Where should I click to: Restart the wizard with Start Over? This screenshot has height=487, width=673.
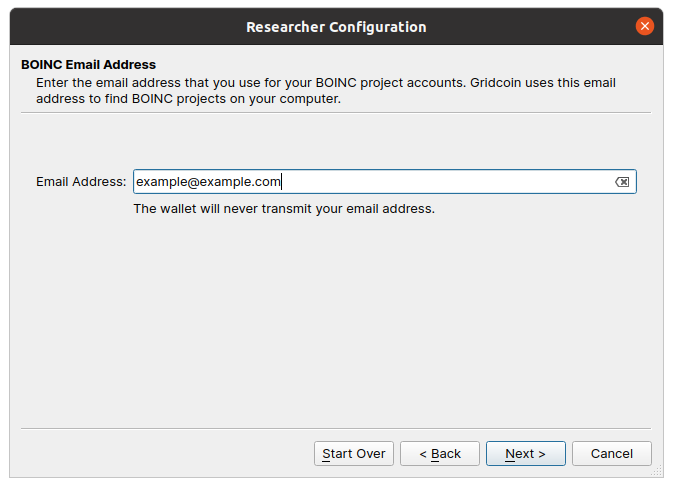354,454
